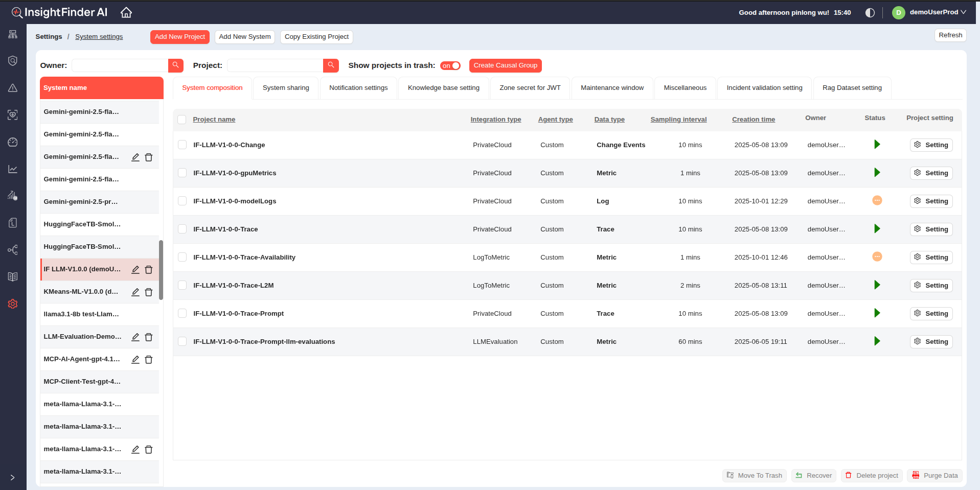
Task: Toggle the dark/light theme icon
Action: (870, 13)
